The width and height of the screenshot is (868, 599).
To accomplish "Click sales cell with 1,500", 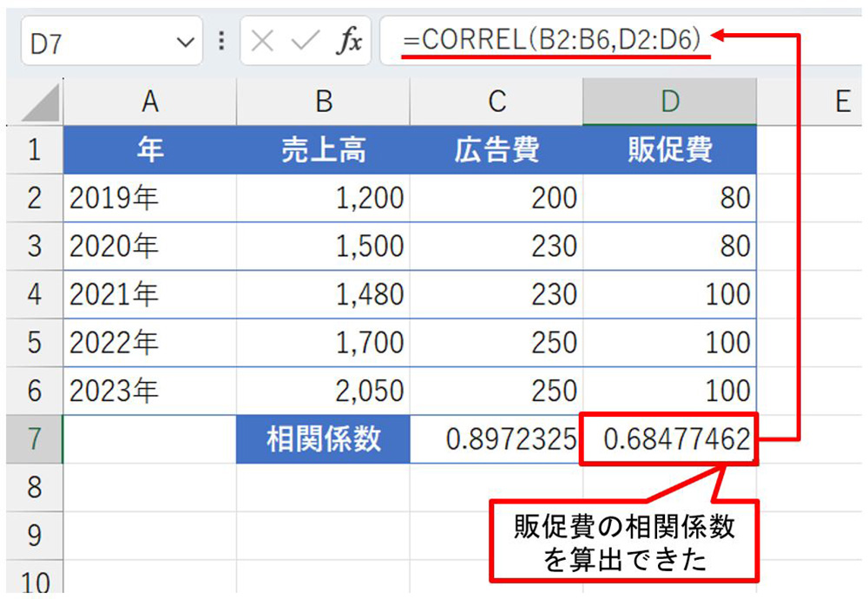I will (323, 247).
